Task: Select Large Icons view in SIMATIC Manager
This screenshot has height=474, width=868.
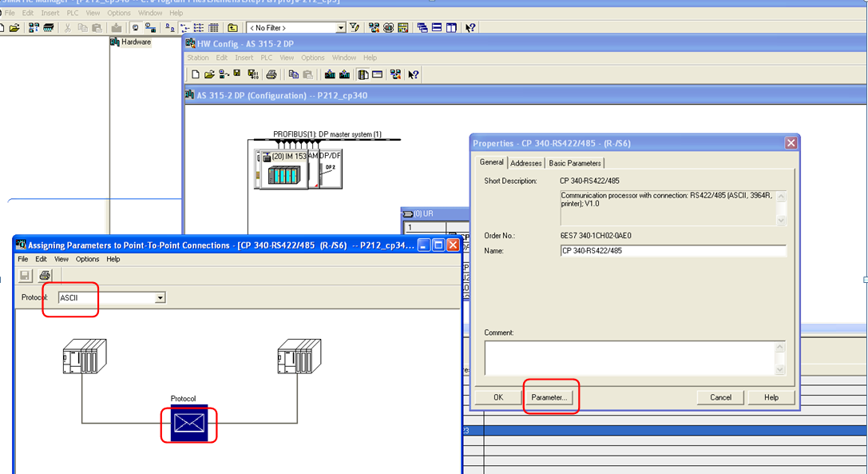Action: coord(170,28)
